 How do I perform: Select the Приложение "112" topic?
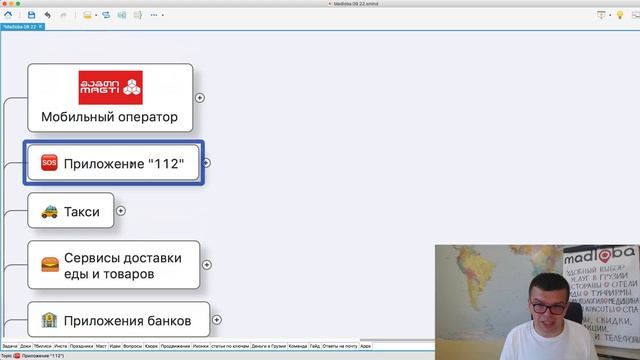click(x=113, y=163)
